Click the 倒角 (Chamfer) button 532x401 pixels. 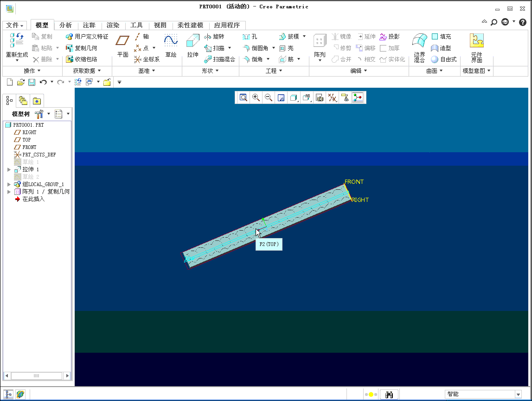coord(253,59)
